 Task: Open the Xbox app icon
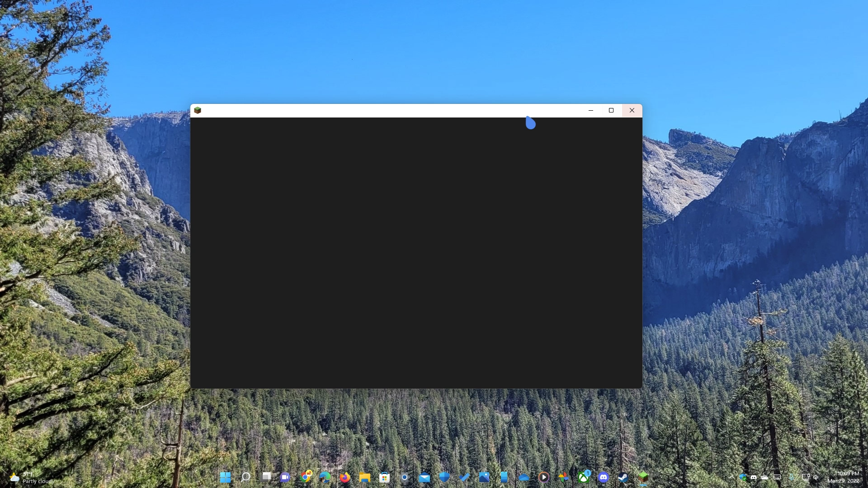(584, 477)
